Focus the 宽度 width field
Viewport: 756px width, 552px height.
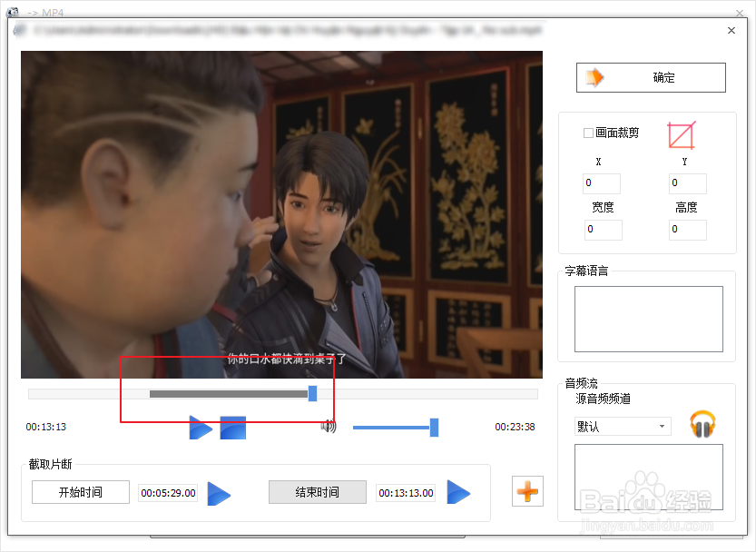tap(604, 230)
